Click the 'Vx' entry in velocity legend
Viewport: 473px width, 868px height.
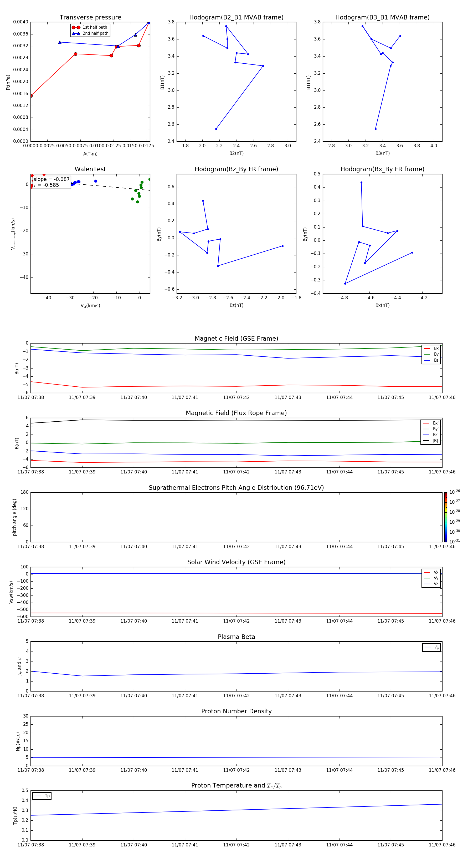431,572
